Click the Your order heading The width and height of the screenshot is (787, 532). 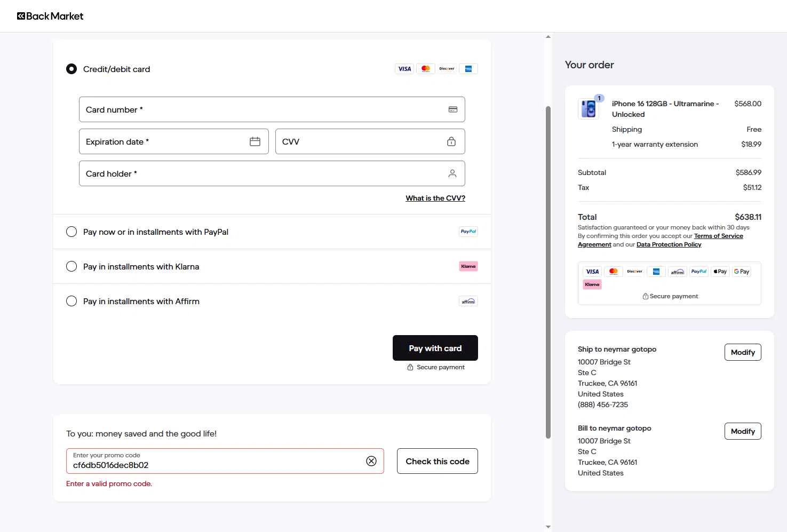point(590,65)
